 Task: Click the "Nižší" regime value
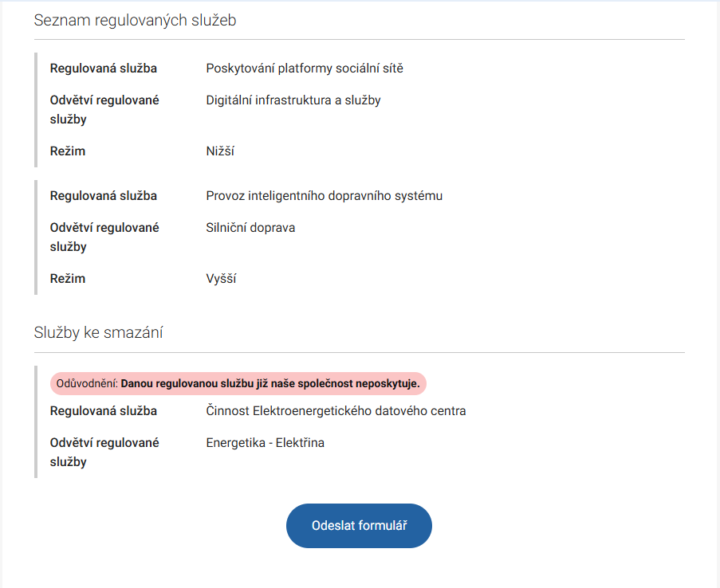click(220, 151)
